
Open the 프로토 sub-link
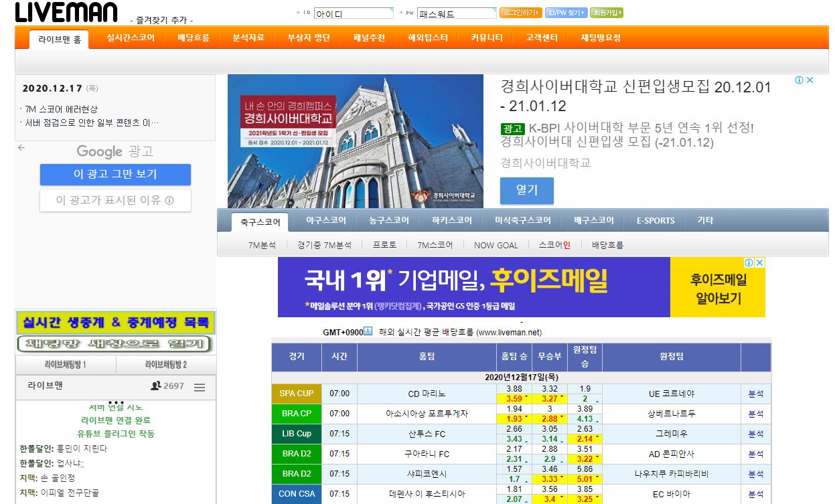coord(384,245)
